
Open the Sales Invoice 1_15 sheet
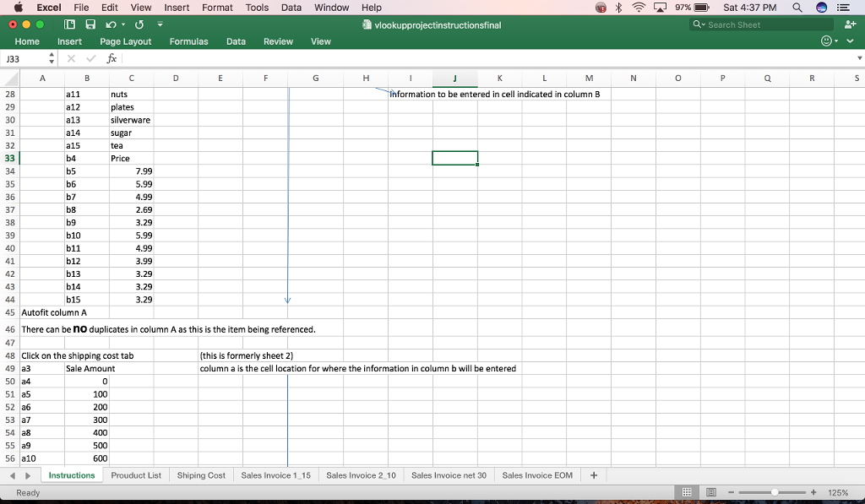click(x=276, y=475)
